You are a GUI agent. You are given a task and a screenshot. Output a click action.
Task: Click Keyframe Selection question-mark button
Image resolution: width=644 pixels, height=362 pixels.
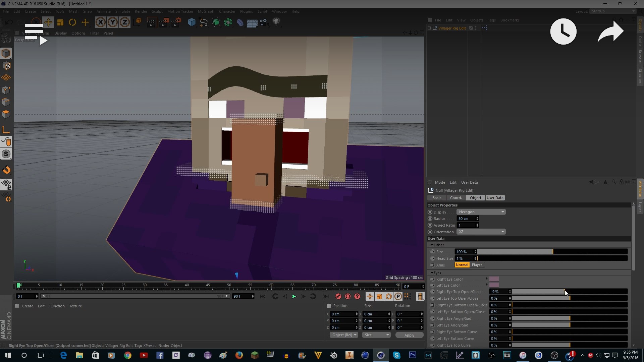click(357, 296)
